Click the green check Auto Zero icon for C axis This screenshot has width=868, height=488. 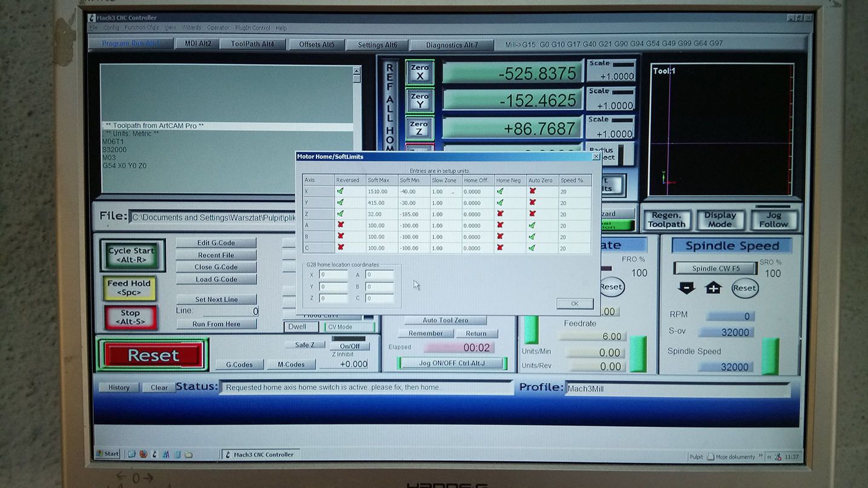coord(532,248)
